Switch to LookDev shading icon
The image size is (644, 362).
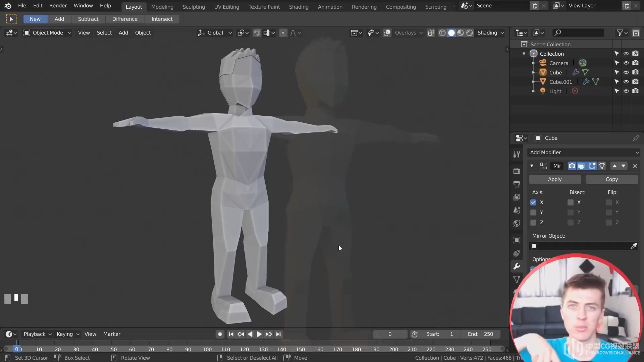click(x=461, y=33)
